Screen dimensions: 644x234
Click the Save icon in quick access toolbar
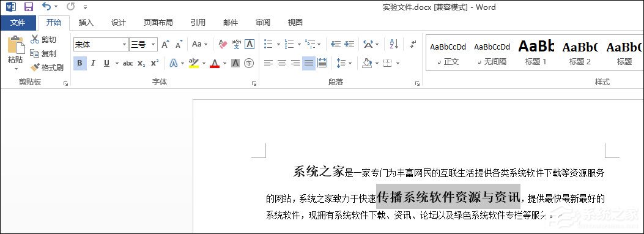click(28, 7)
